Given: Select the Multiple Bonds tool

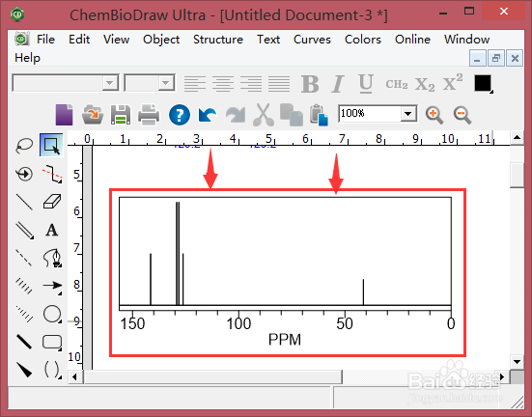Looking at the screenshot, I should point(24,231).
